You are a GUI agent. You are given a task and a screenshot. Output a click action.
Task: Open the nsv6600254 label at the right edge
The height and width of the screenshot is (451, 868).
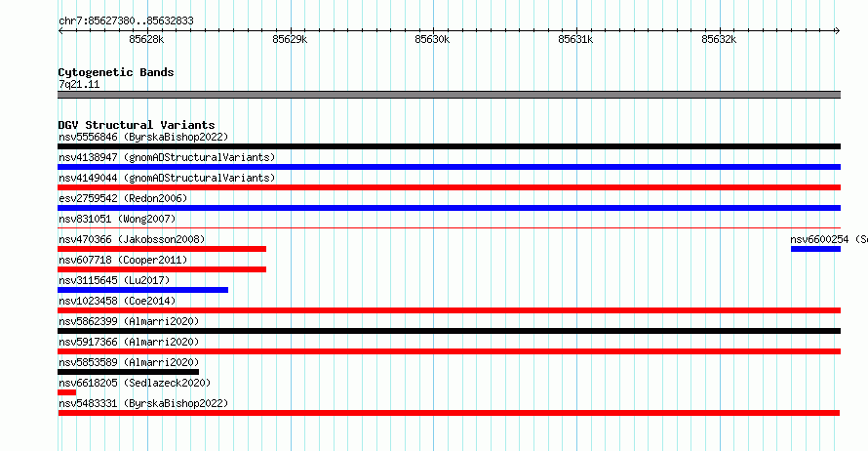[x=829, y=239]
